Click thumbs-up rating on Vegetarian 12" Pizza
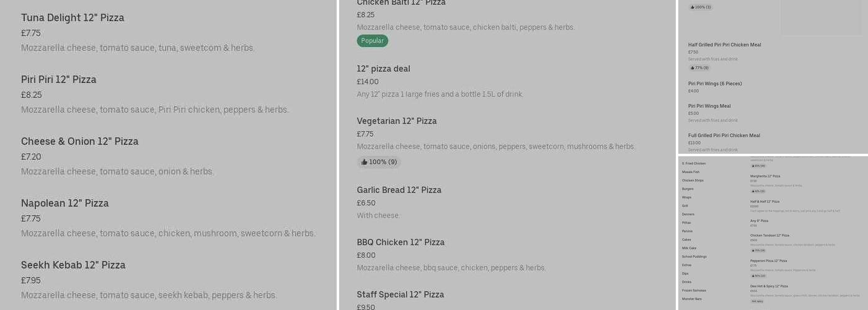 379,162
